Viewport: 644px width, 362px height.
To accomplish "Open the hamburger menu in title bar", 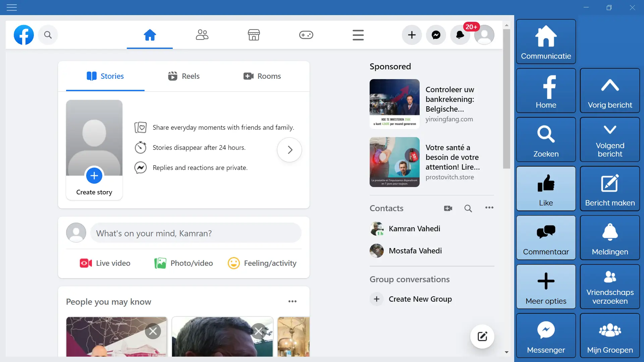I will click(x=12, y=7).
